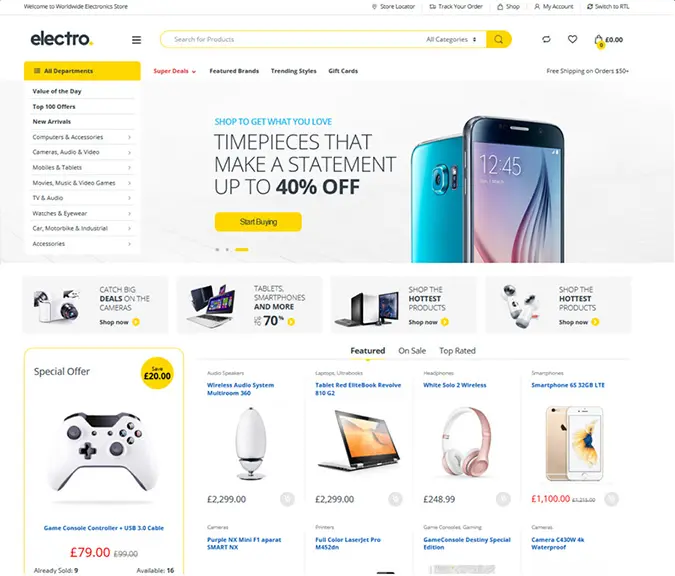Open the wishlist heart icon
The height and width of the screenshot is (576, 675).
tap(572, 40)
